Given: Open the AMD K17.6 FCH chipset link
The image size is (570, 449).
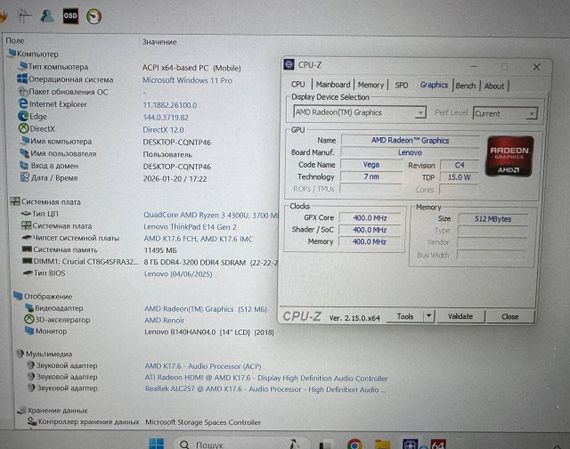Looking at the screenshot, I should tap(198, 239).
